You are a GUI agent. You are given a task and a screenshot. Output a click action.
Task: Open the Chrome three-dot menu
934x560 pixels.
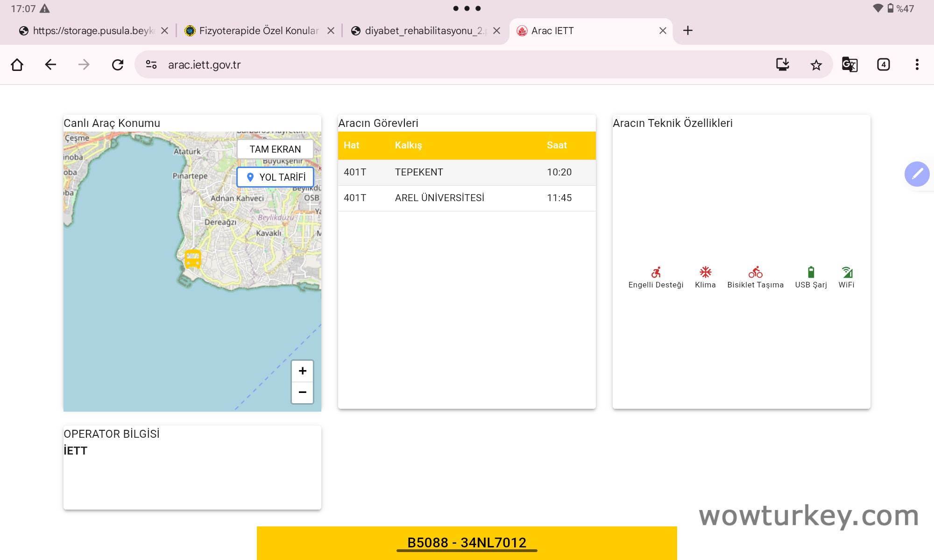click(917, 64)
